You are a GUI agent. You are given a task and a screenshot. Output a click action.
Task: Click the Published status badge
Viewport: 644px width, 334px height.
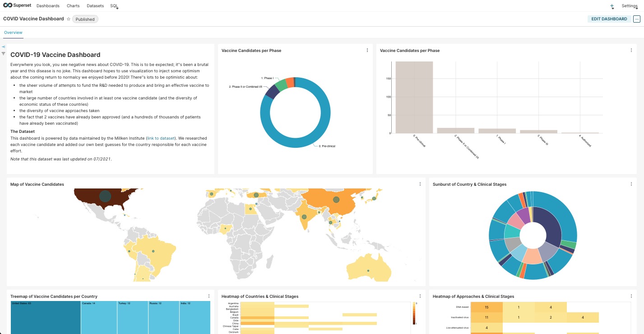[85, 19]
